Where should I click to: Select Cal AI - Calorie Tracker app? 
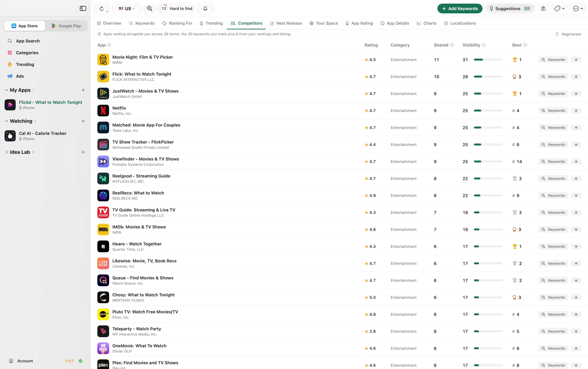(45, 136)
